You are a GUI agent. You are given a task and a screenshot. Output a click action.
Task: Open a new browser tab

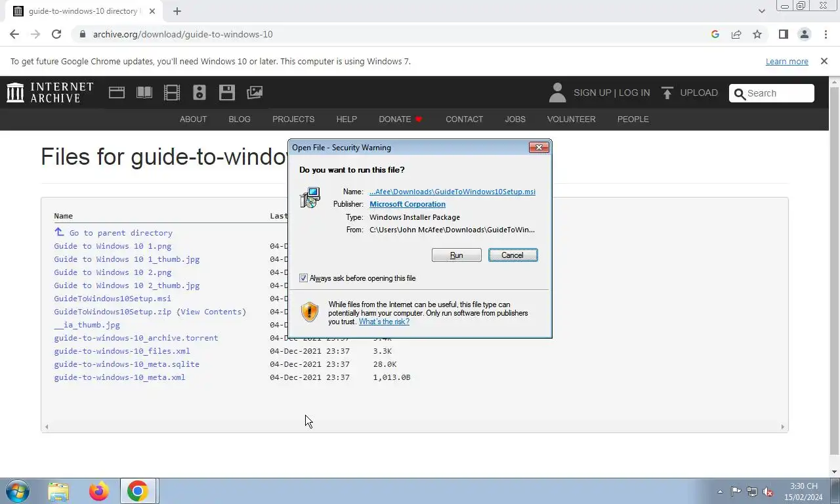(x=177, y=11)
